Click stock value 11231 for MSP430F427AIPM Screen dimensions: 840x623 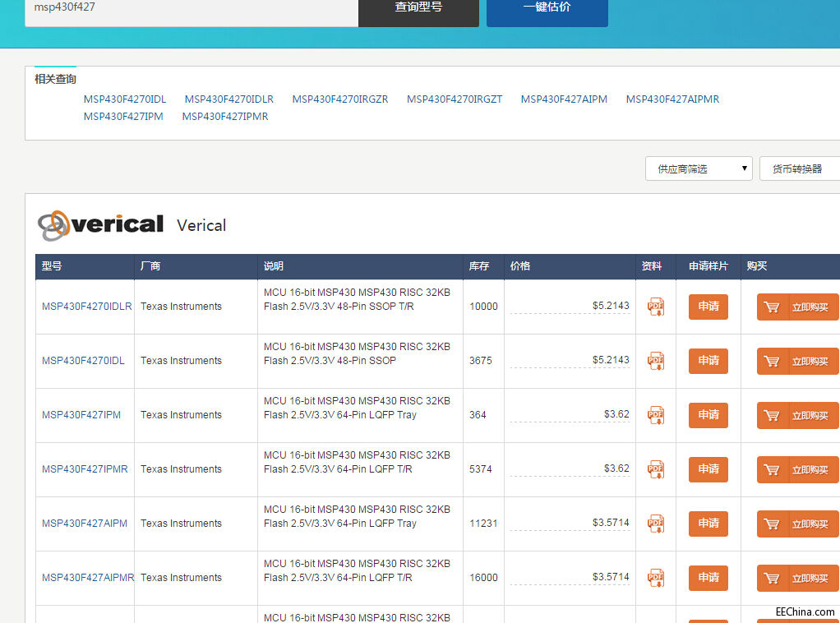pos(484,524)
